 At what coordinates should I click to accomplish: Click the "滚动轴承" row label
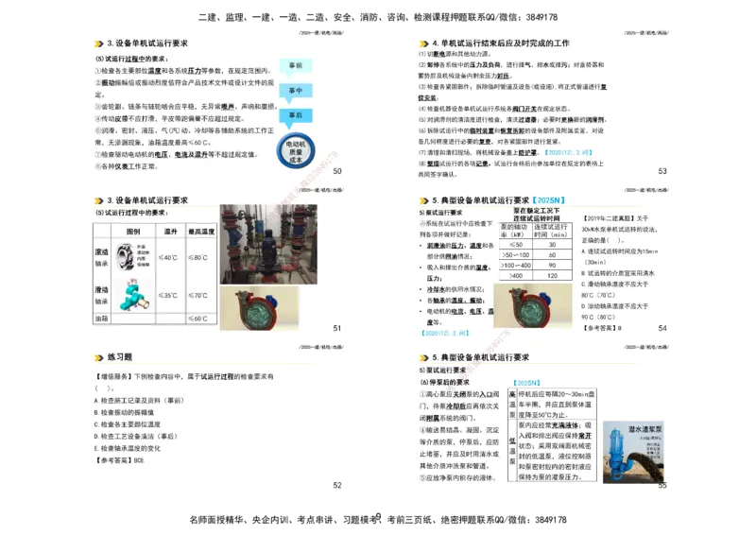[101, 258]
